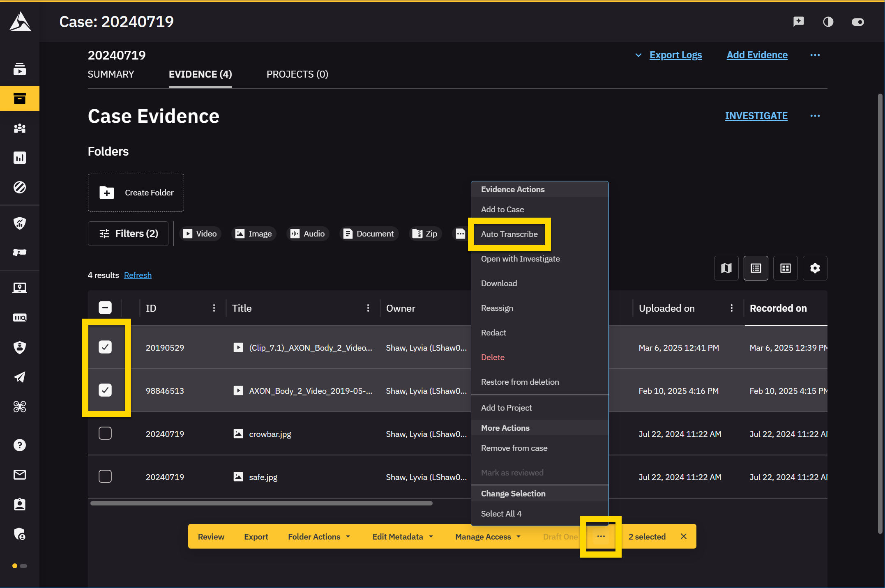
Task: Open the Cases archive sidebar icon
Action: (x=20, y=99)
